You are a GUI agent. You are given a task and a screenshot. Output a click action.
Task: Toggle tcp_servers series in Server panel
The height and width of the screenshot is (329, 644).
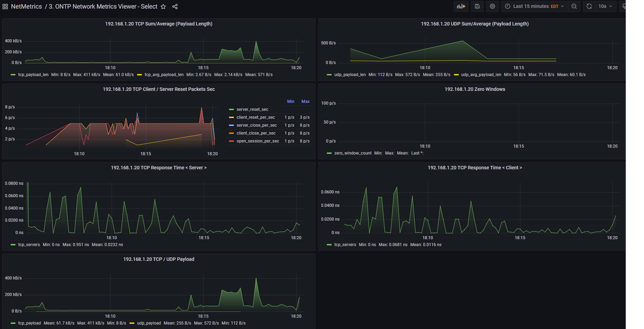click(x=29, y=245)
